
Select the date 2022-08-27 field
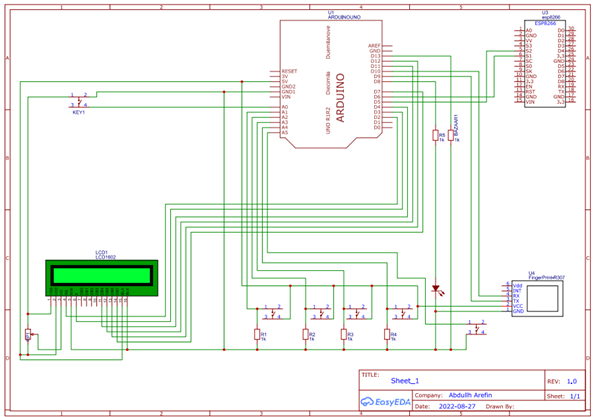click(457, 406)
